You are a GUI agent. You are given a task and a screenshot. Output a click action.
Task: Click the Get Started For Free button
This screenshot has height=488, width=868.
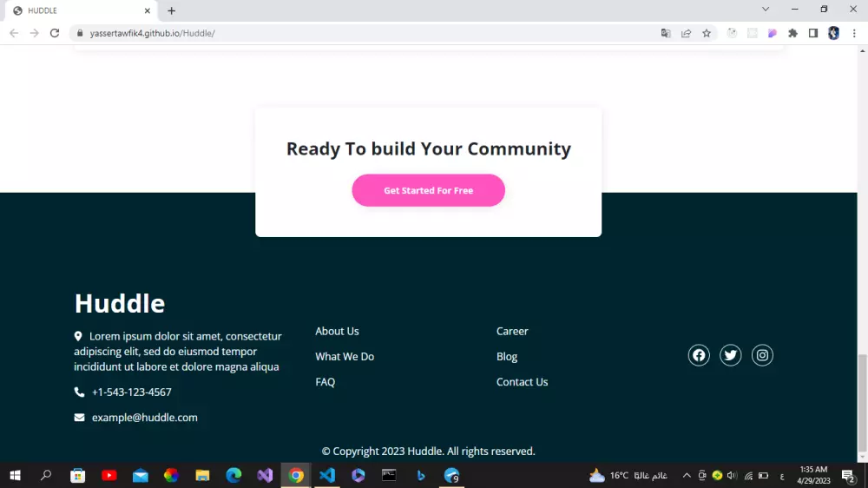[x=429, y=190]
